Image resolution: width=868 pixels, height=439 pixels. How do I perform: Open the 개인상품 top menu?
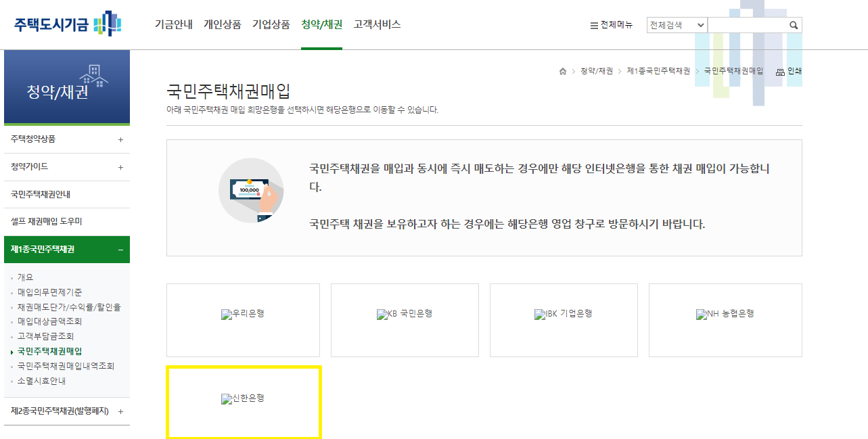pos(223,24)
